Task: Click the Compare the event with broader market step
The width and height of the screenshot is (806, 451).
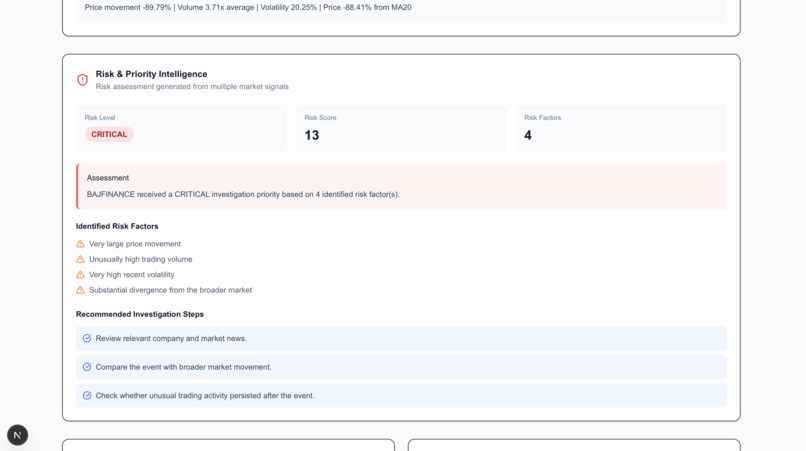Action: [x=401, y=367]
